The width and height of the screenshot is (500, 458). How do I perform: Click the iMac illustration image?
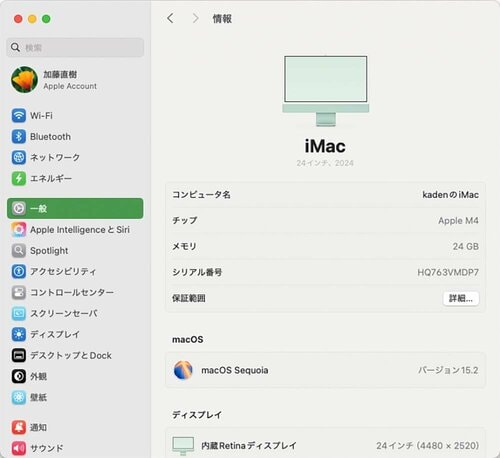[x=326, y=91]
